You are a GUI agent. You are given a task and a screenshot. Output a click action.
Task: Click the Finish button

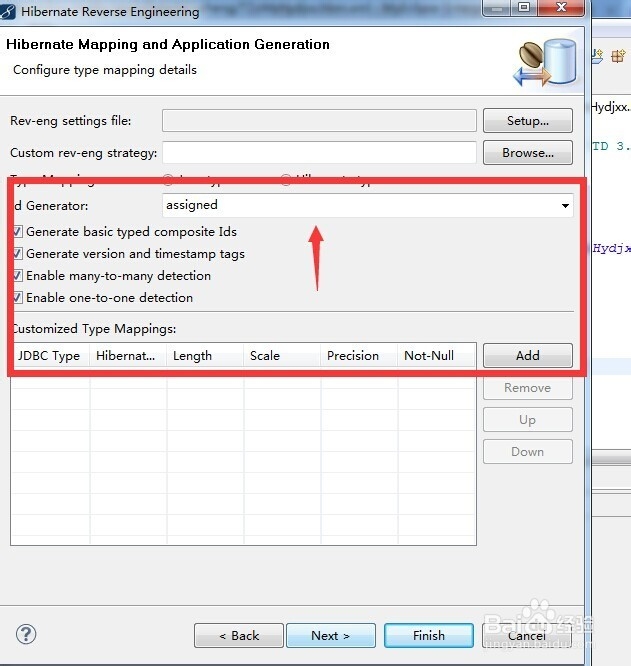point(429,635)
